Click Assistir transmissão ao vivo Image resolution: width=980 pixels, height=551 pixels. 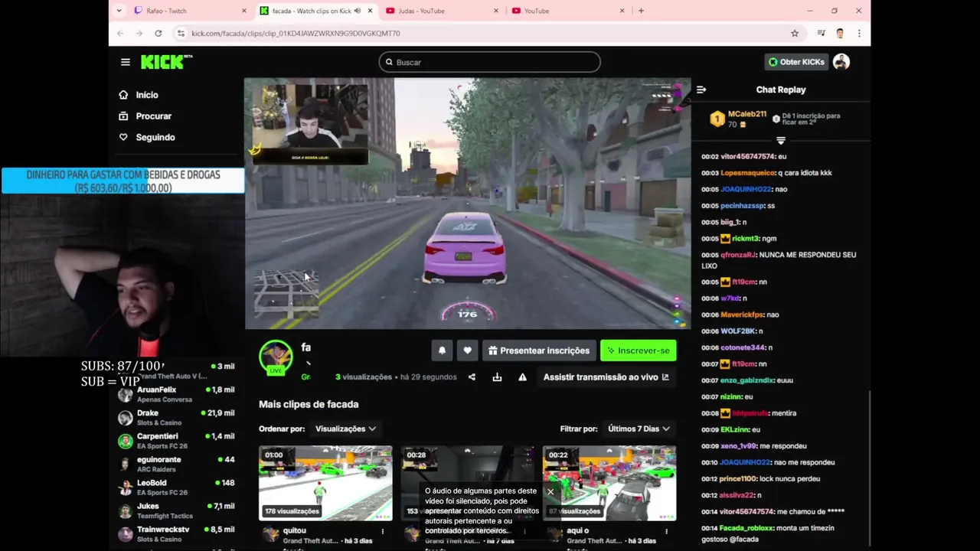[606, 377]
